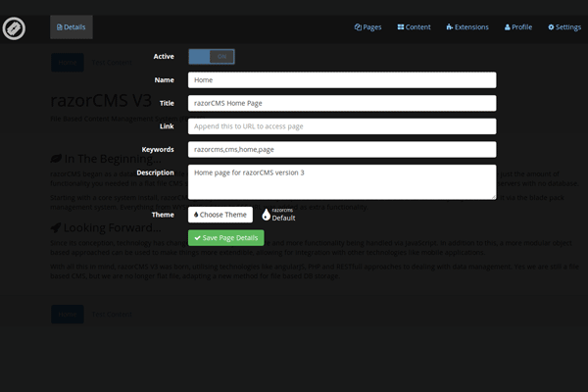Open the Profile menu
588x392 pixels.
(518, 27)
